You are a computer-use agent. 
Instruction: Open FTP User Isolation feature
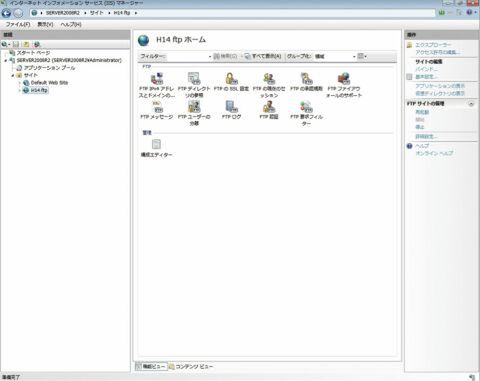194,113
